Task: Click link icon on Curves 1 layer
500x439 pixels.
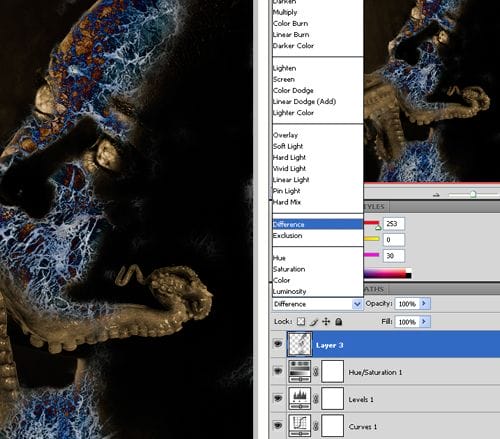Action: point(316,426)
